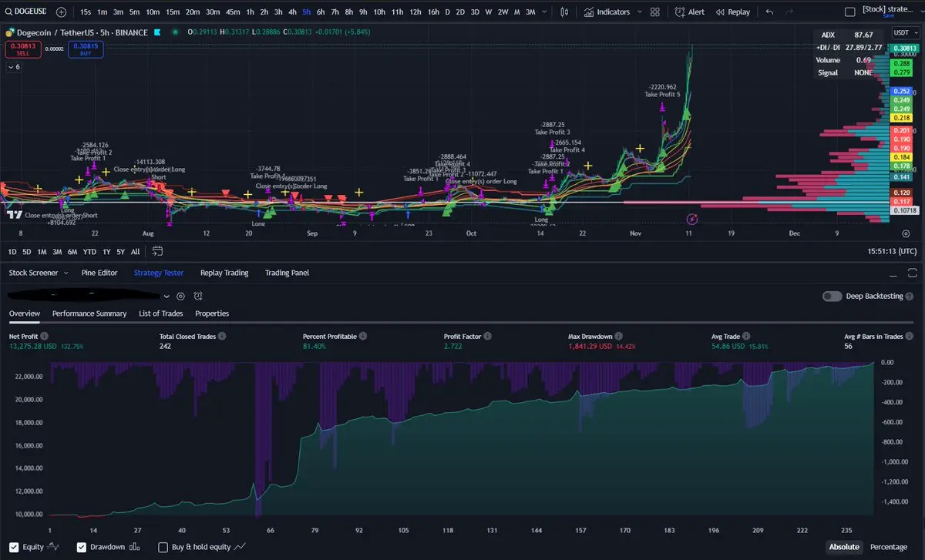Screen dimensions: 925x560
Task: Select the Overview tab
Action: (x=25, y=314)
